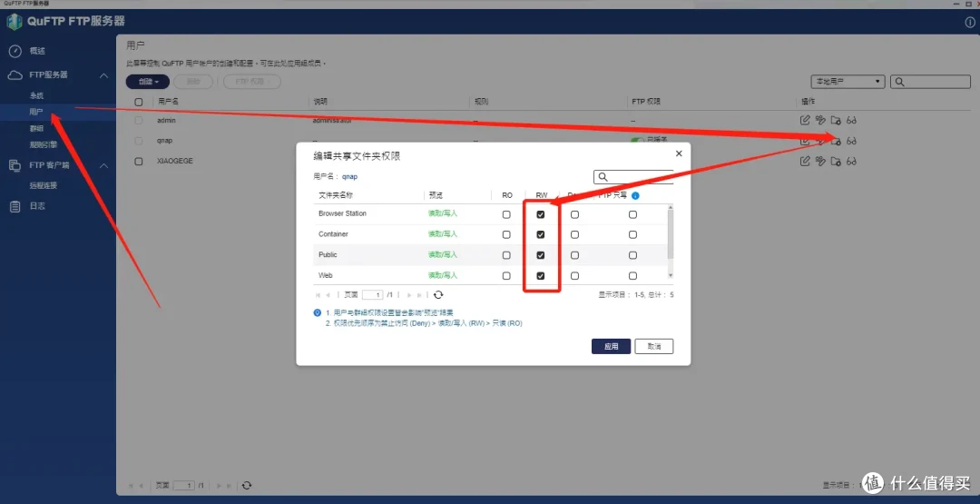Click the refresh icon in the dialog
Viewport: 980px width, 504px height.
[438, 294]
